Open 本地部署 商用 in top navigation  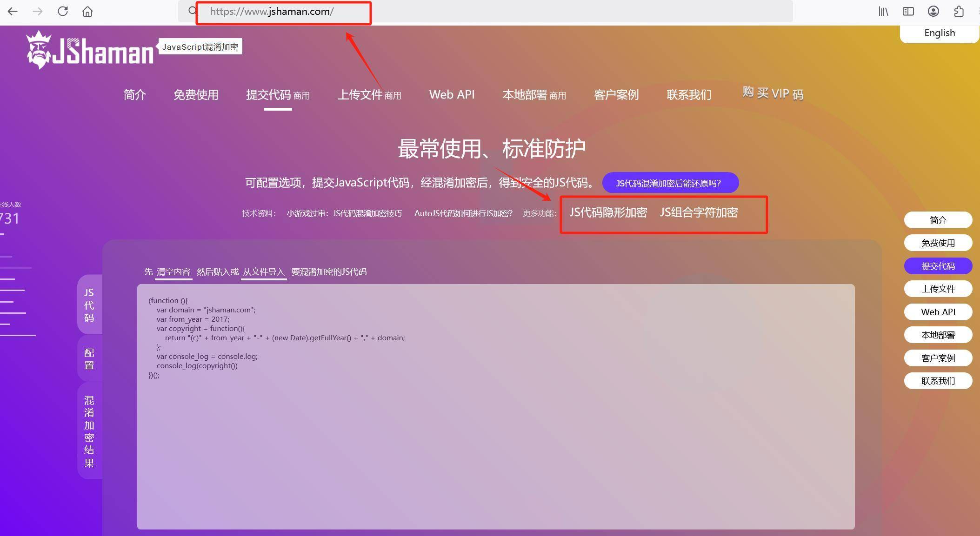534,95
